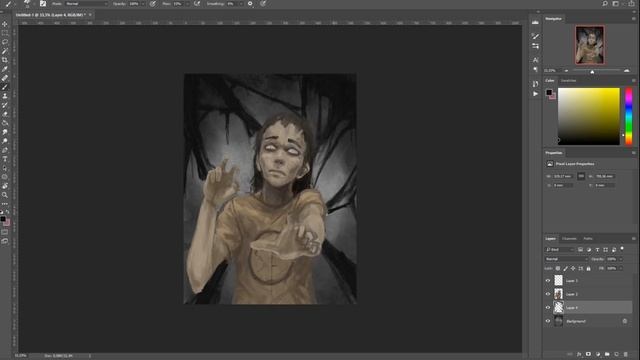Open Smoothing dropdown arrow
Image resolution: width=640 pixels, height=360 pixels.
coord(241,4)
